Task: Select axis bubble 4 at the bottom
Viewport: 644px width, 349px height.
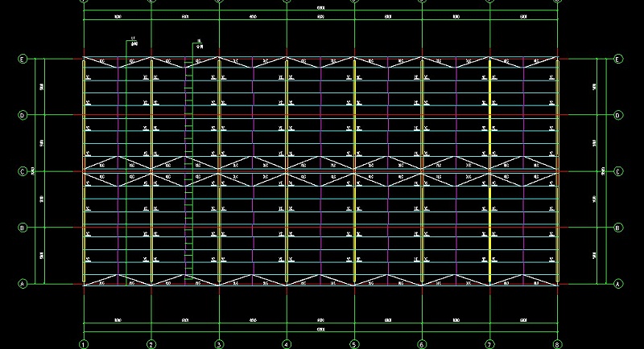Action: coord(287,344)
